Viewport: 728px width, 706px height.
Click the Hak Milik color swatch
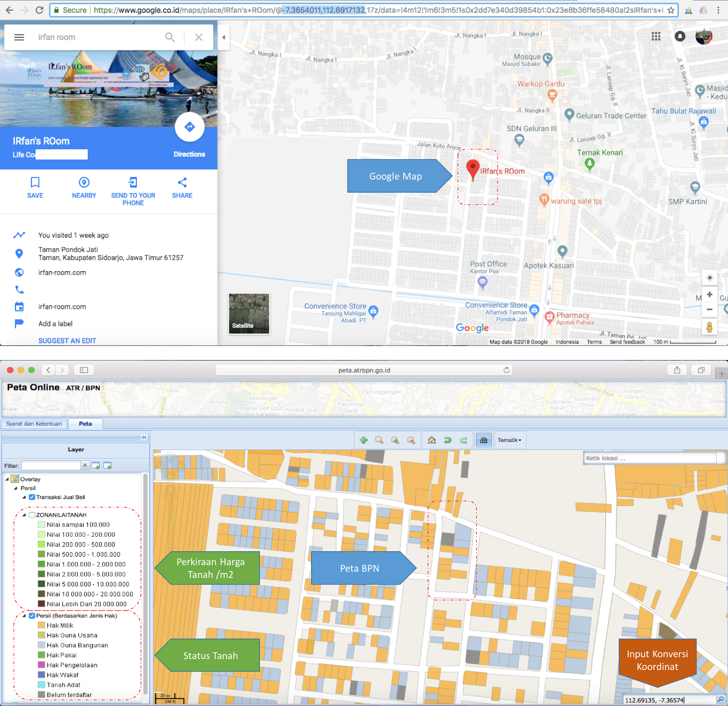click(x=40, y=625)
